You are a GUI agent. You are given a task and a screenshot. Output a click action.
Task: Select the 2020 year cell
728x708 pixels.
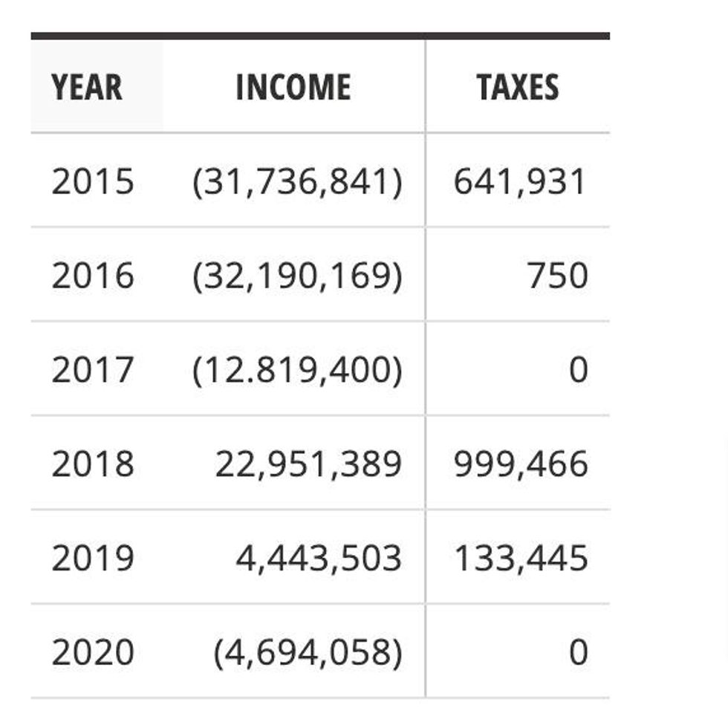pyautogui.click(x=93, y=653)
